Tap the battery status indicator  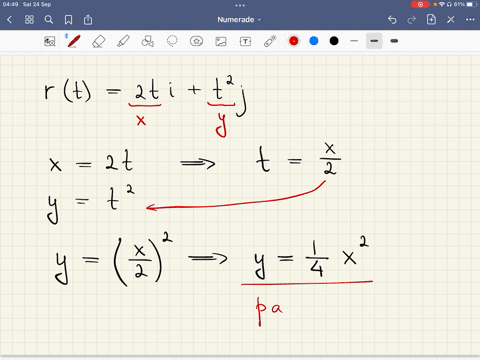(x=472, y=4)
